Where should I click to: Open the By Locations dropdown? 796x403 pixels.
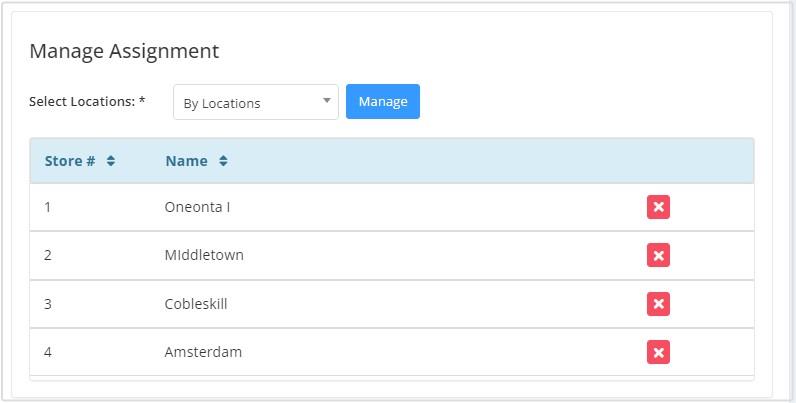point(256,102)
